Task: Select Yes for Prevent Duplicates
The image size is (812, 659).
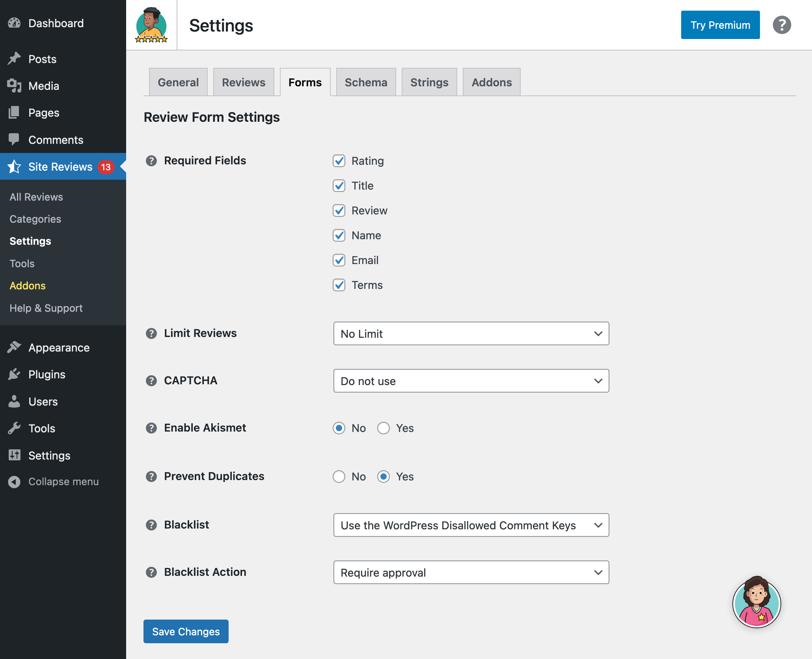Action: point(384,477)
